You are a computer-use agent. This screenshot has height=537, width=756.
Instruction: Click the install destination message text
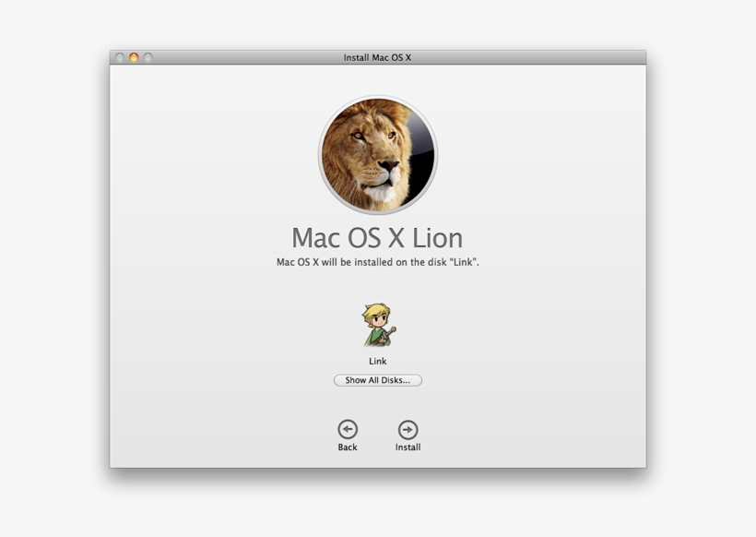[x=377, y=262]
